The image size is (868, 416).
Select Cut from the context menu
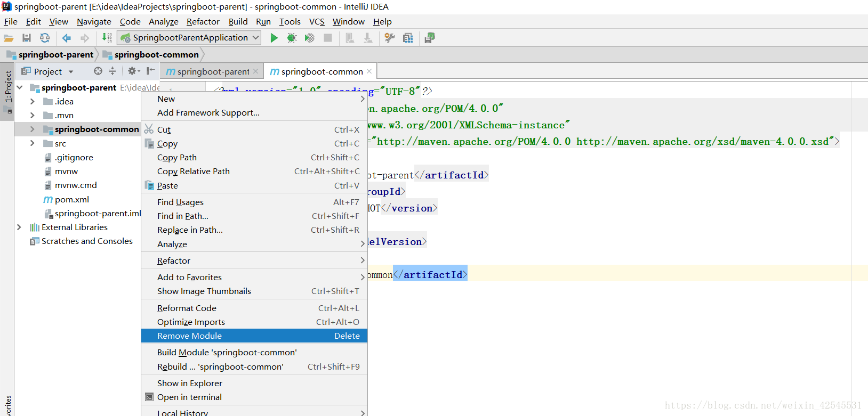[x=254, y=129]
